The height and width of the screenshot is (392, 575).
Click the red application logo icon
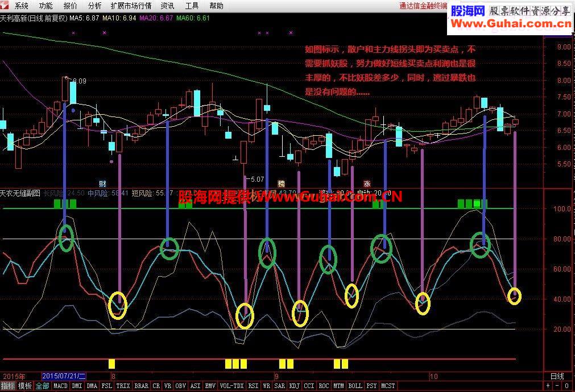pos(5,6)
